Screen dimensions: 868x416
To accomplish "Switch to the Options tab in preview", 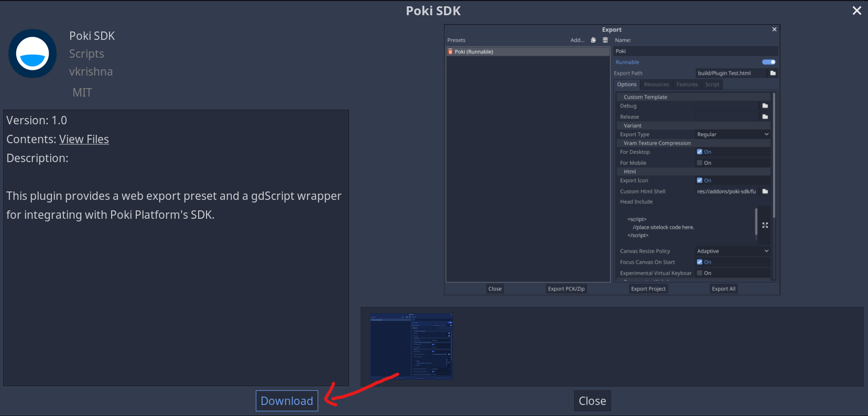I will click(x=626, y=84).
